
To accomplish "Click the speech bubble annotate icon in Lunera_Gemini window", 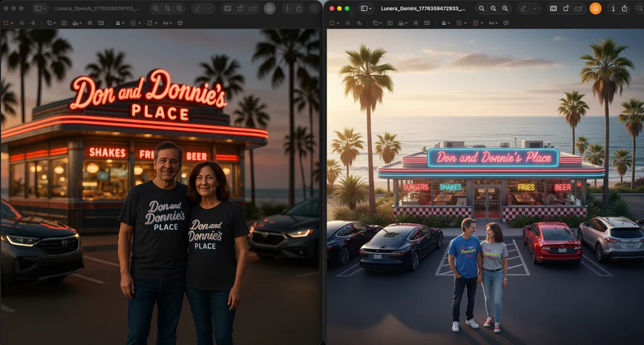I will pyautogui.click(x=506, y=23).
